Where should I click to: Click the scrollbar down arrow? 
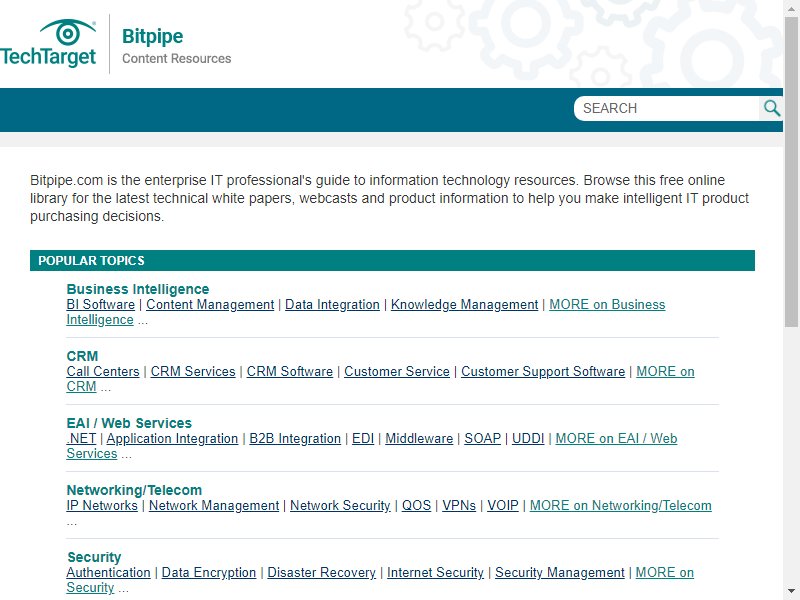tap(791, 592)
